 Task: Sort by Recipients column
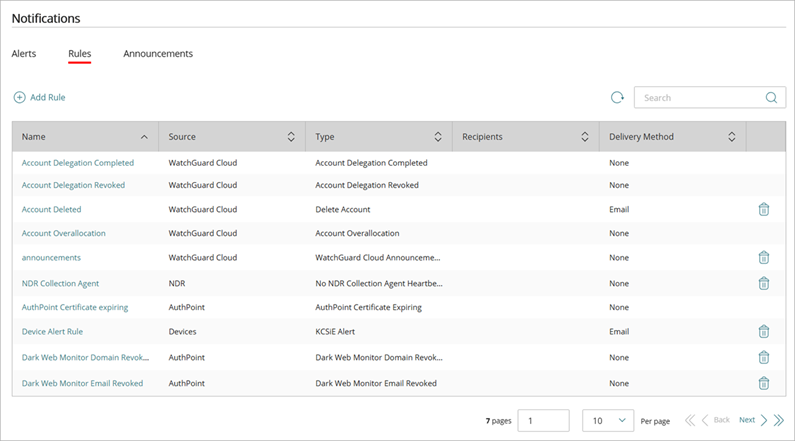[x=585, y=137]
